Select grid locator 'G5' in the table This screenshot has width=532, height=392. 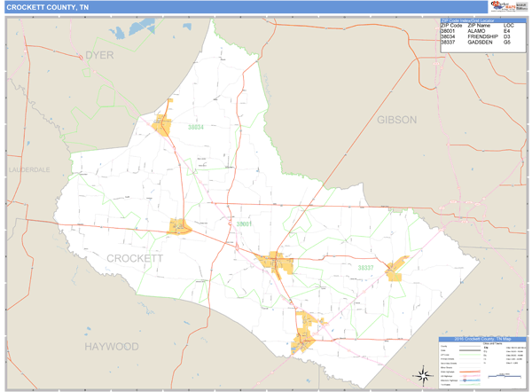click(507, 42)
